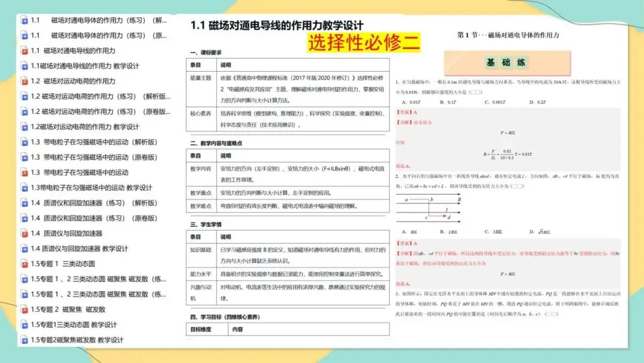Screen dimensions: 644x363
Task: Click PowerPoint icon beside 1.3 带电粒子在匀强磁场中的运动
Action: 24,173
